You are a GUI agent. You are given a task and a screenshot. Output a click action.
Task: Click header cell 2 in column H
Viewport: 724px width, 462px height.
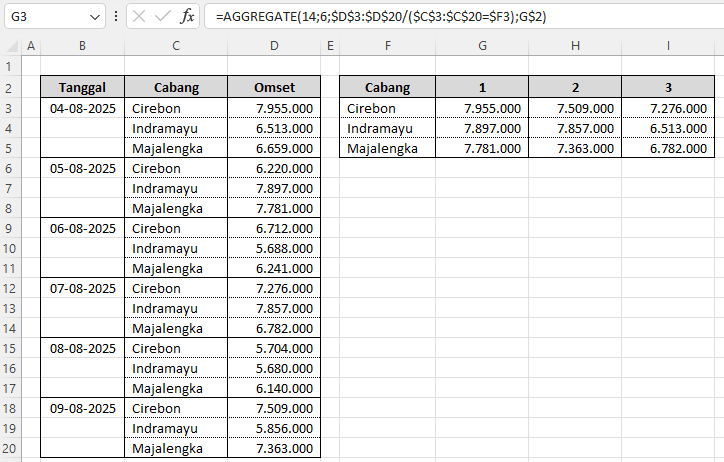[x=575, y=87]
